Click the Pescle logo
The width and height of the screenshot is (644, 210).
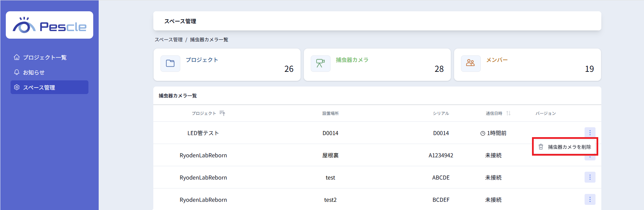pos(50,25)
